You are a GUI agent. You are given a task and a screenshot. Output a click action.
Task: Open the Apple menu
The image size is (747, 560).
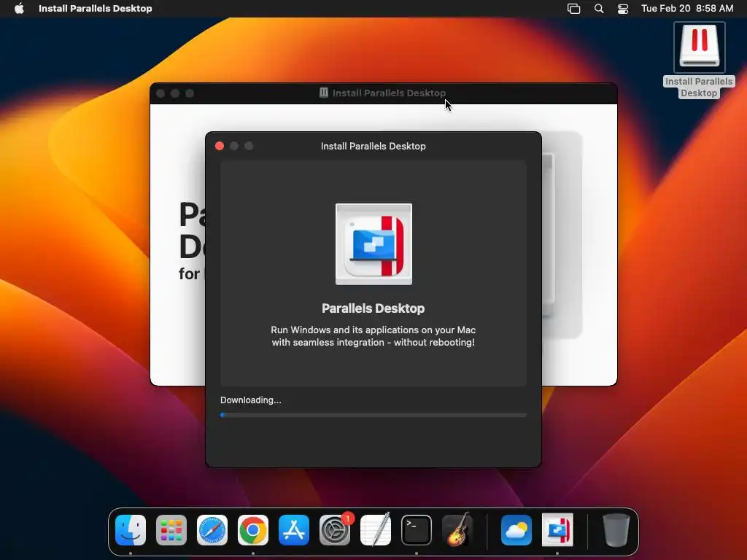[x=19, y=9]
